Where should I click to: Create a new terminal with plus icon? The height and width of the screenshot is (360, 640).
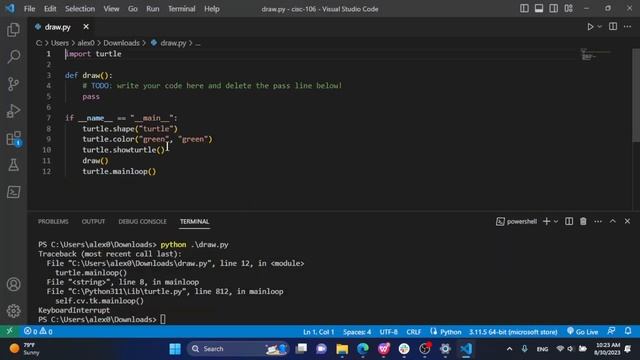(x=546, y=221)
